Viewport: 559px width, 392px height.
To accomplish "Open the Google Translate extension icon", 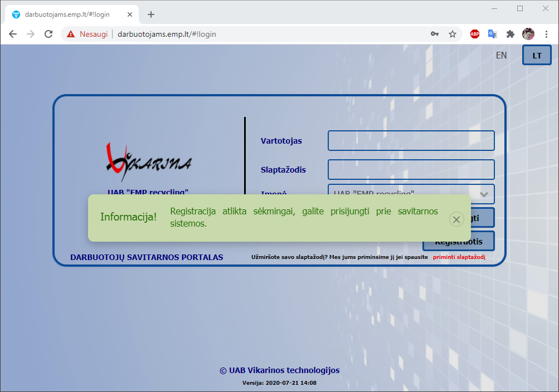I will pos(492,34).
